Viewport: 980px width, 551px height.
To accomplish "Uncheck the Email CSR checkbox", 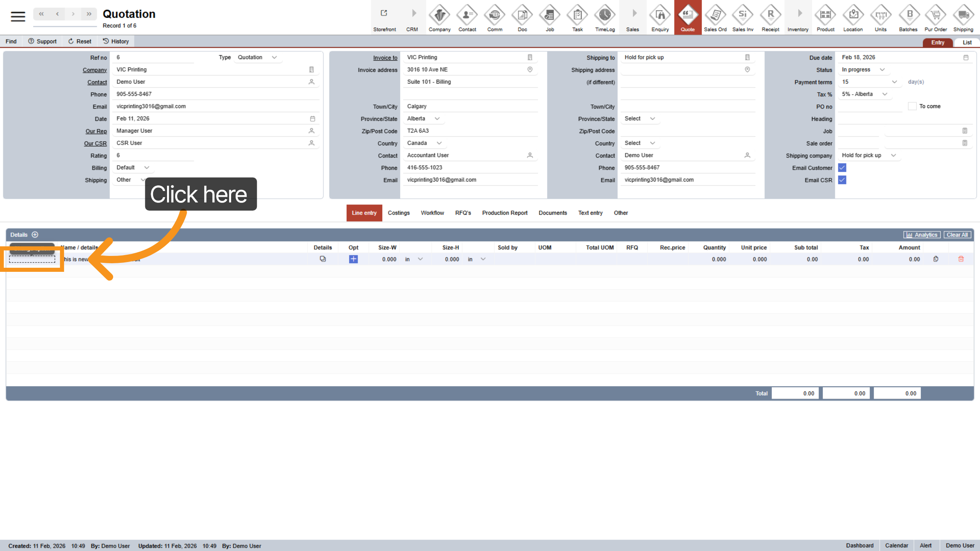I will click(x=842, y=180).
